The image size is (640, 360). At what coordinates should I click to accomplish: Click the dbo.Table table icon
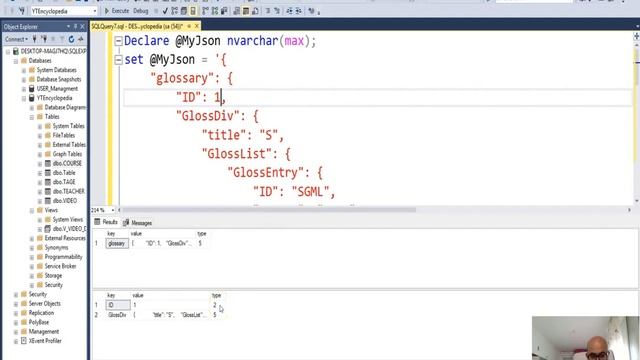48,173
